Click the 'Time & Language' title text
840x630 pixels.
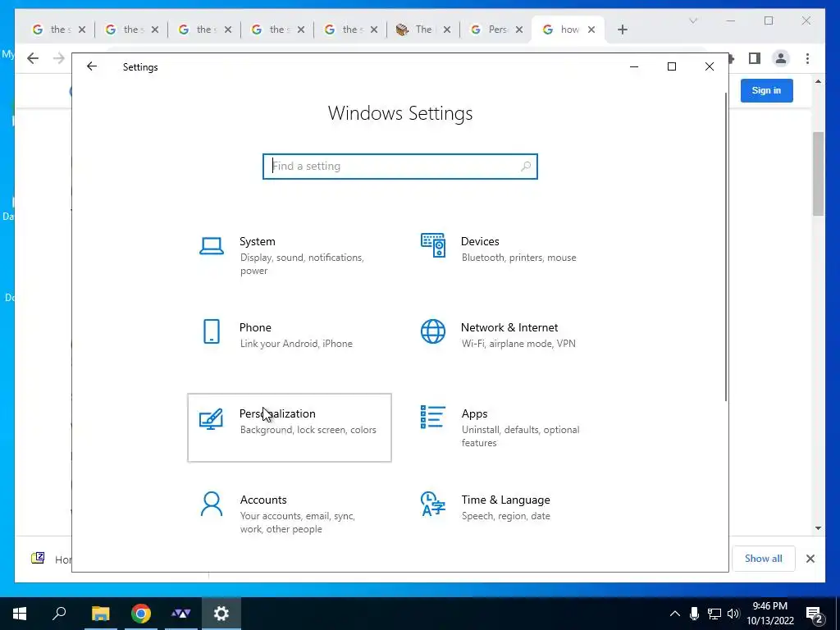[505, 500]
